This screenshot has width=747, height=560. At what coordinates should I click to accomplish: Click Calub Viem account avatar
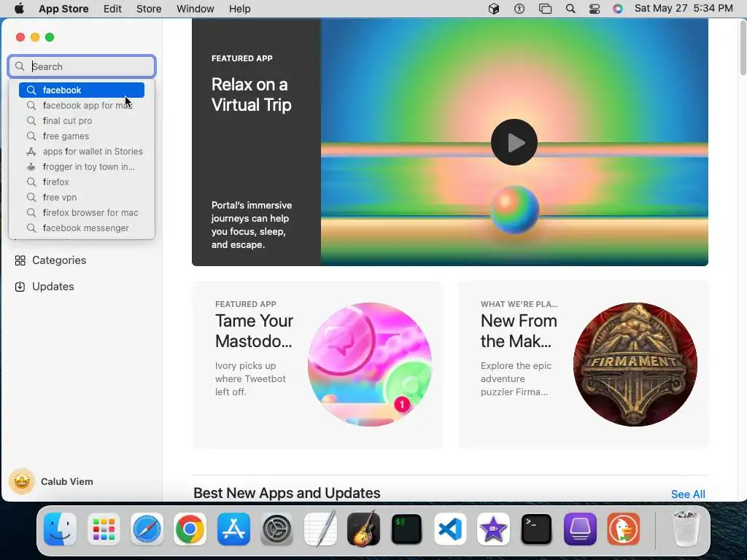[22, 481]
